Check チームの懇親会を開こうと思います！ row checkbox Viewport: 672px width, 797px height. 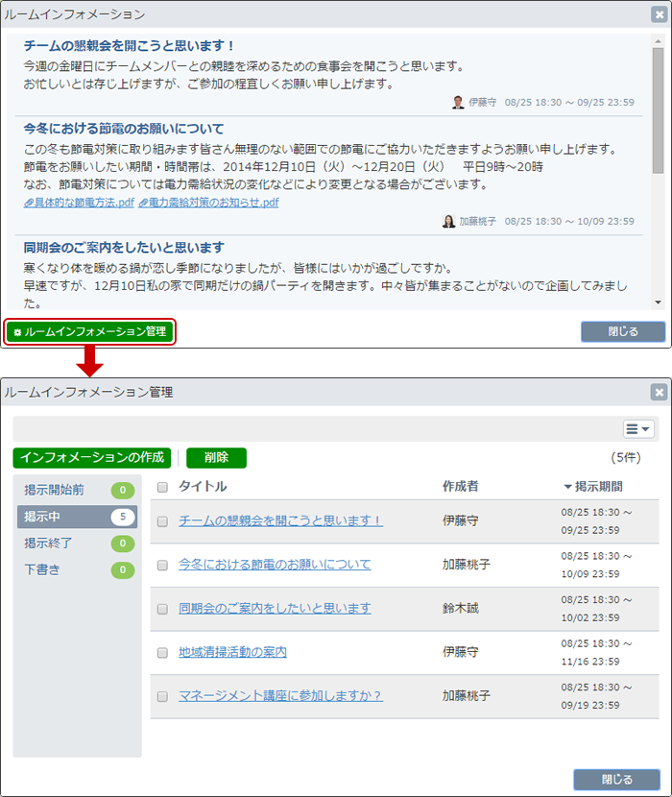point(162,521)
